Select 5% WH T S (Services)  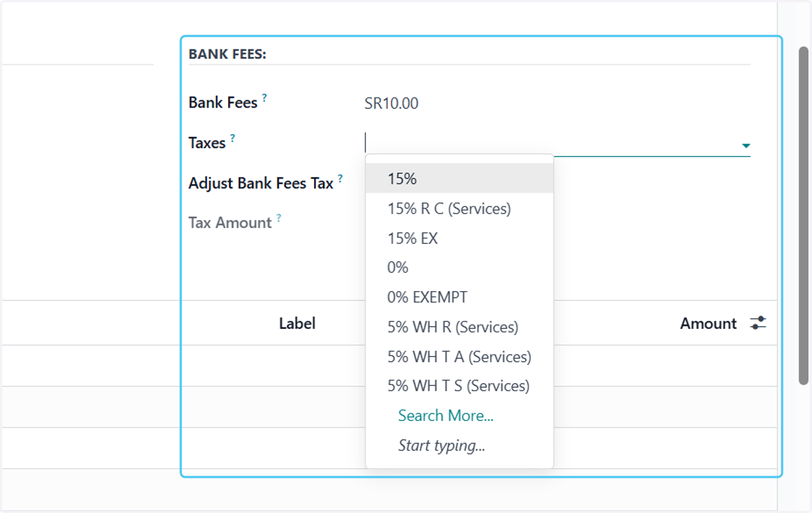[459, 386]
